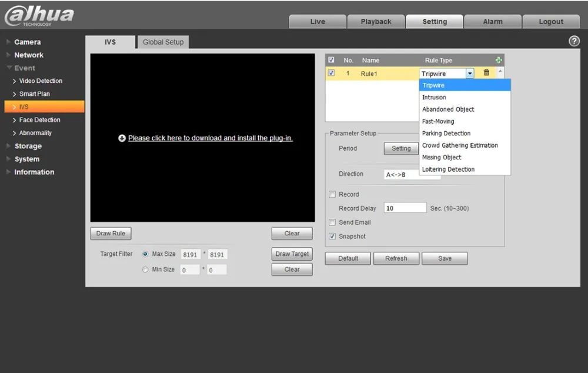The height and width of the screenshot is (373, 588).
Task: Click the Record Delay input field
Action: [x=405, y=208]
